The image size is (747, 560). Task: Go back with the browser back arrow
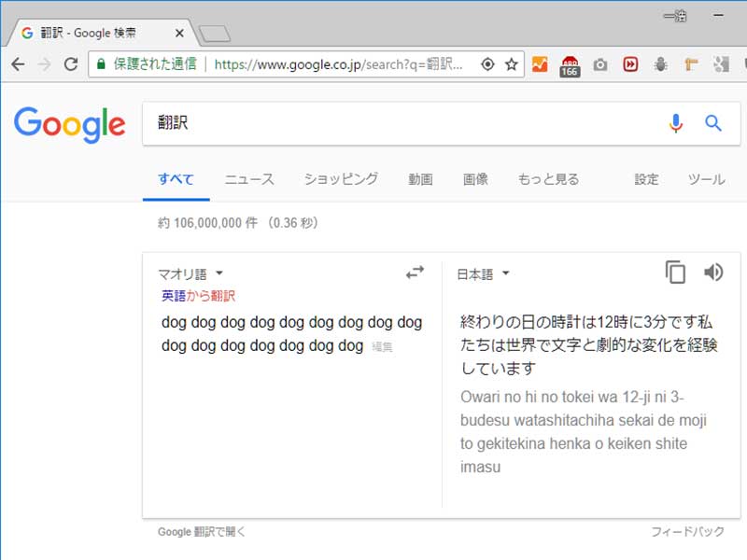18,63
